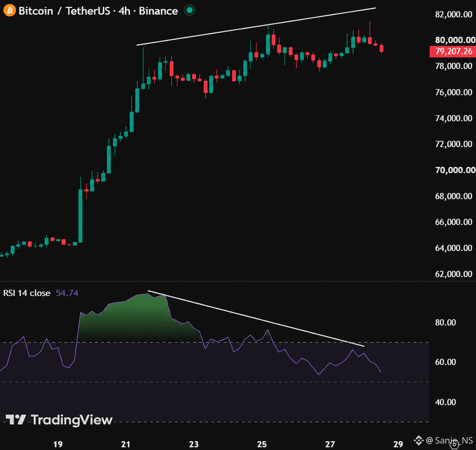The height and width of the screenshot is (450, 476).
Task: Click the orange Bitcoin logo icon
Action: tap(9, 10)
